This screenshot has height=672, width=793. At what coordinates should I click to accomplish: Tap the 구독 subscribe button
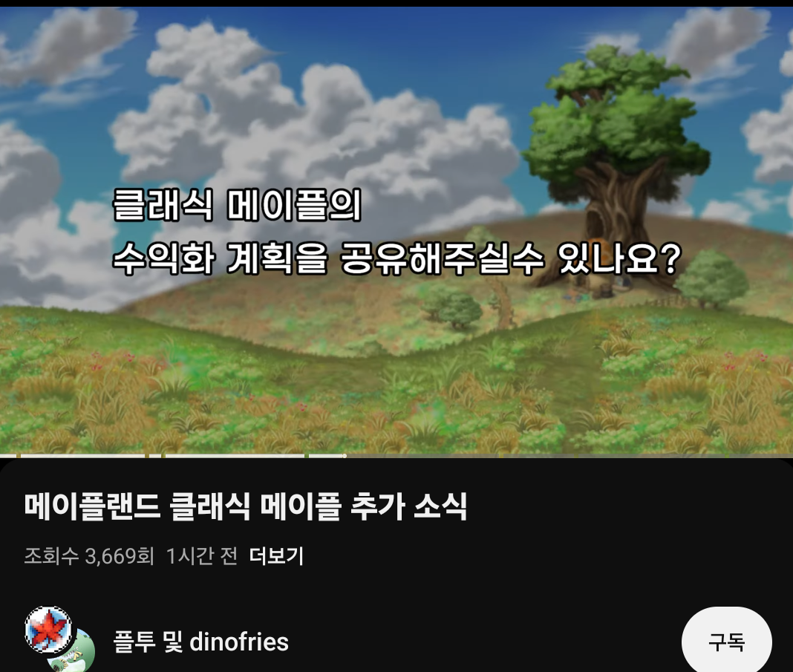727,642
